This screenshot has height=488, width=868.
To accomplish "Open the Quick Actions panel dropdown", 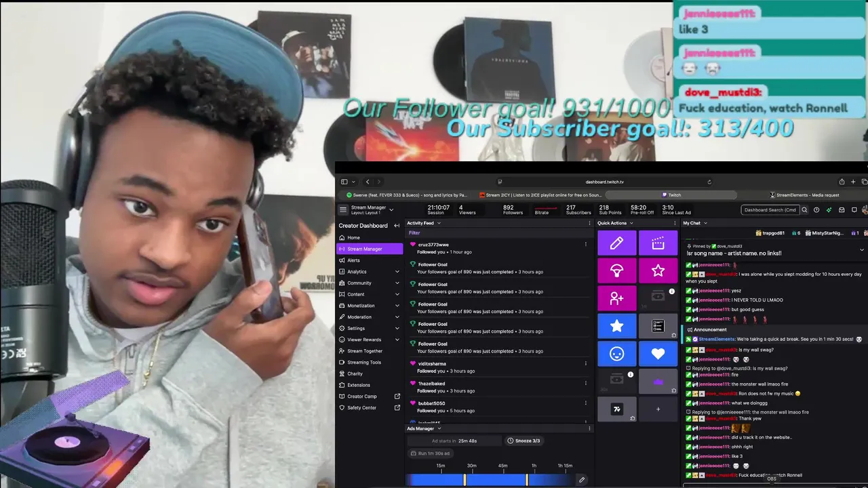I will 631,223.
